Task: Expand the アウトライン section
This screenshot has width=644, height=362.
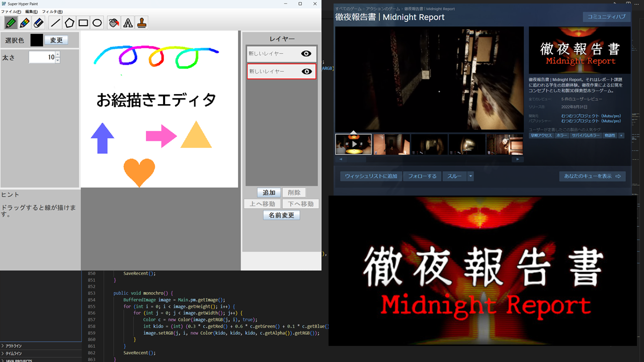Action: pos(41,346)
